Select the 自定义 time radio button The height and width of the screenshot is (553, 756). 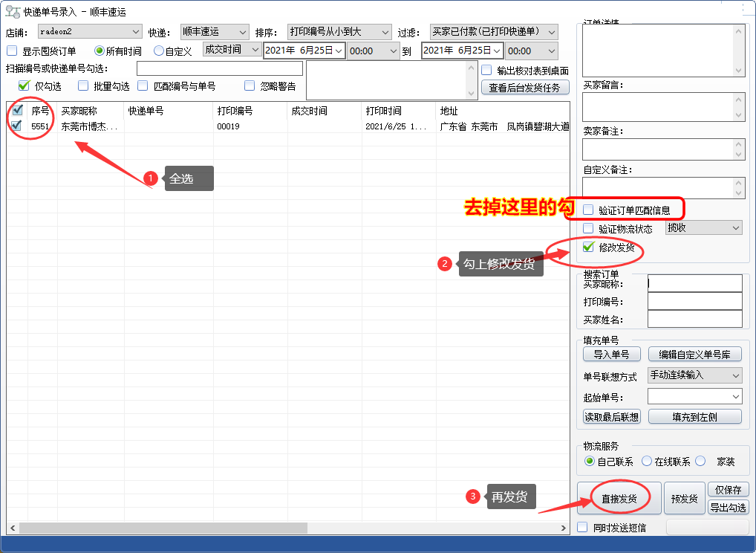click(x=159, y=51)
